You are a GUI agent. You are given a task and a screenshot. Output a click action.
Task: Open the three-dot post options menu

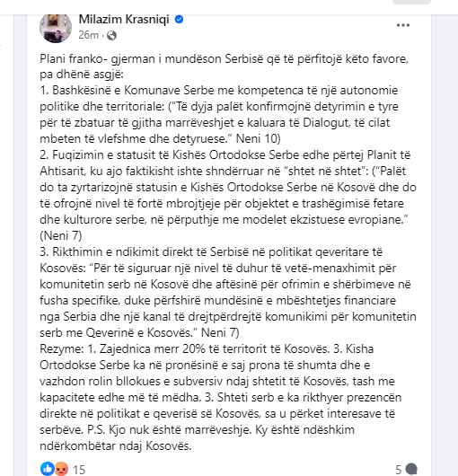[403, 25]
